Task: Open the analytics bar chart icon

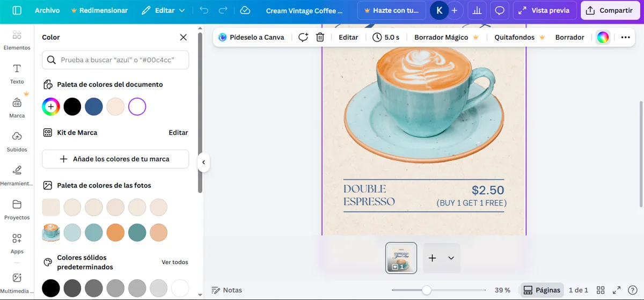Action: tap(476, 10)
